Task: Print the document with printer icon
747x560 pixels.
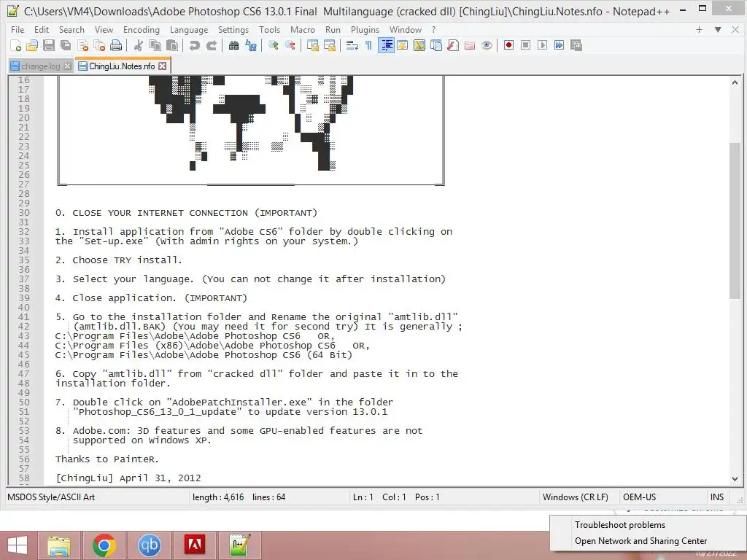Action: 116,45
